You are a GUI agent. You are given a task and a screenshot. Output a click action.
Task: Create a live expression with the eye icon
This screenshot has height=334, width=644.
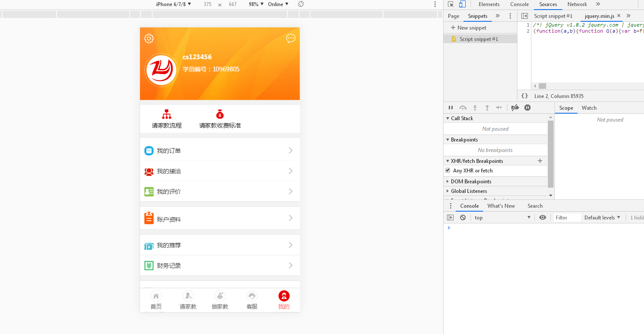pyautogui.click(x=542, y=217)
